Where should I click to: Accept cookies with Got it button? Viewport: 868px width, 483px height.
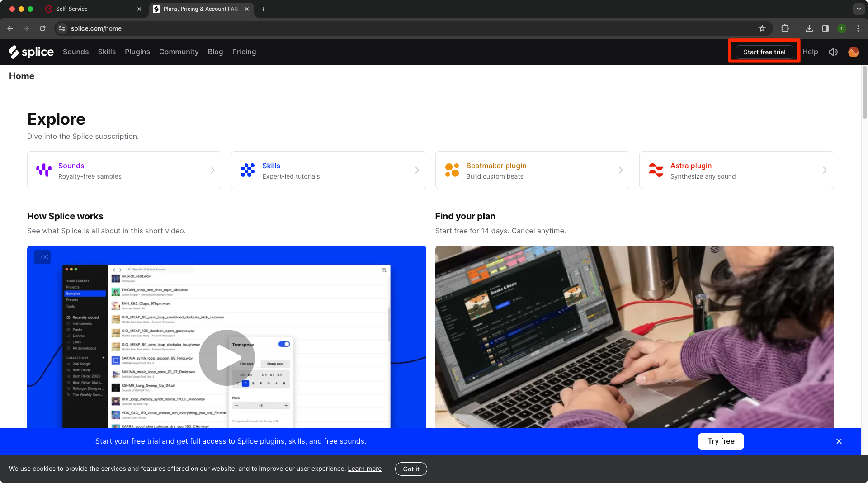pyautogui.click(x=411, y=469)
